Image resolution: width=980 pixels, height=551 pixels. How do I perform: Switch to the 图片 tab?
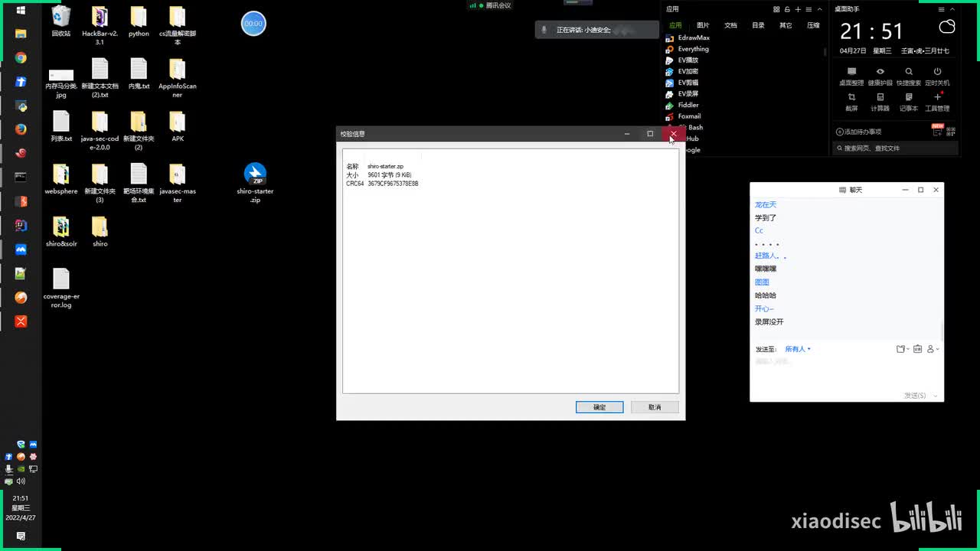pyautogui.click(x=703, y=25)
